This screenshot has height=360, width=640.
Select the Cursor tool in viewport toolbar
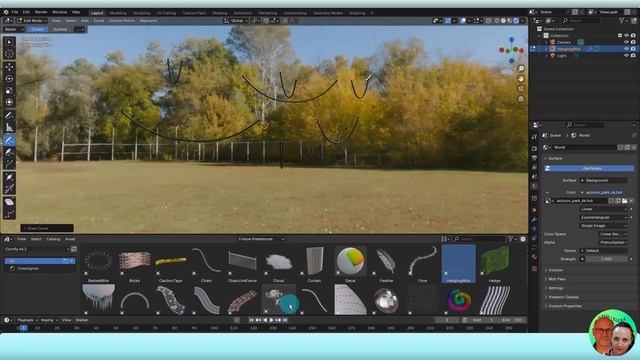pyautogui.click(x=9, y=53)
